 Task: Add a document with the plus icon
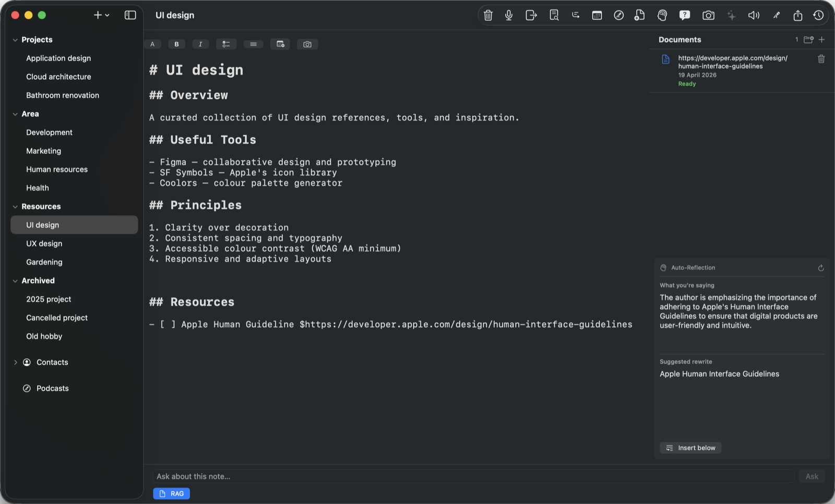(821, 40)
